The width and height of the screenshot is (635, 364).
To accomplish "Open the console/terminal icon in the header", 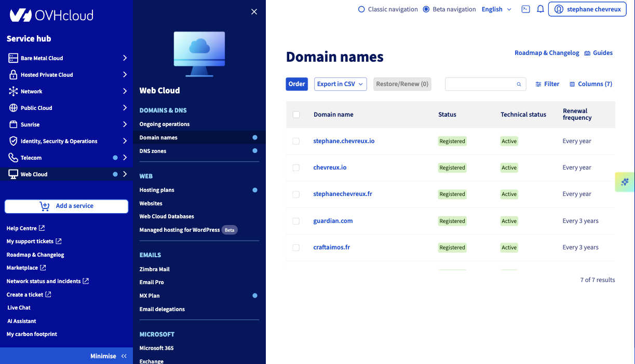I will (525, 9).
